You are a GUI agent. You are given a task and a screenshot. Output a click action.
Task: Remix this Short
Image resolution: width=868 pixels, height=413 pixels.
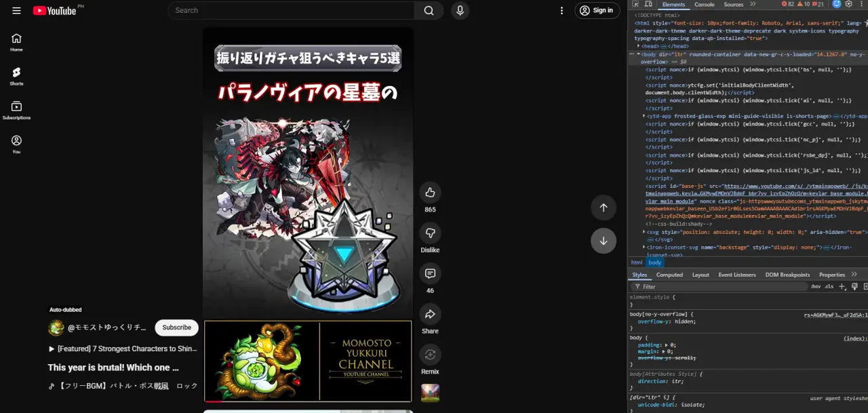[430, 355]
